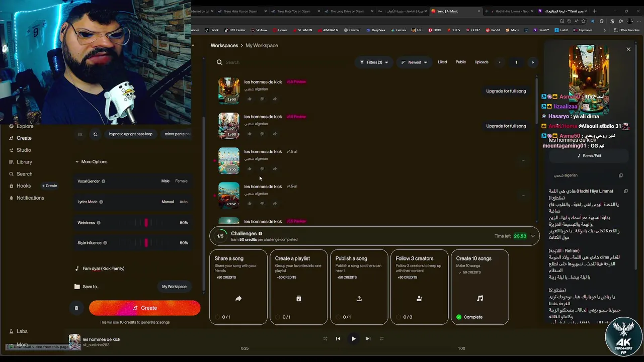Set Lyrics Mode to Auto
Screen dimensions: 644x362
click(184, 202)
